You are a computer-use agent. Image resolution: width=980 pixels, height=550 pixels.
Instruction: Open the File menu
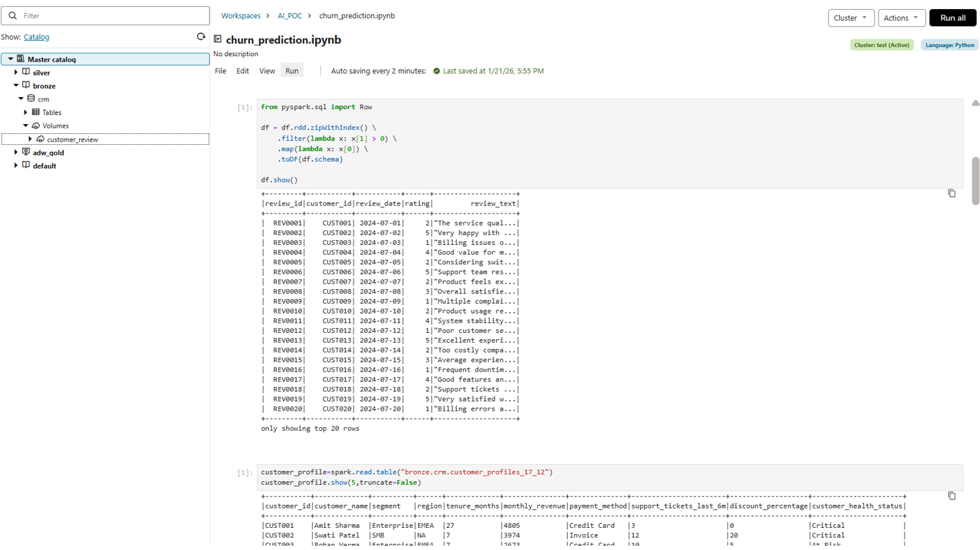click(x=220, y=71)
